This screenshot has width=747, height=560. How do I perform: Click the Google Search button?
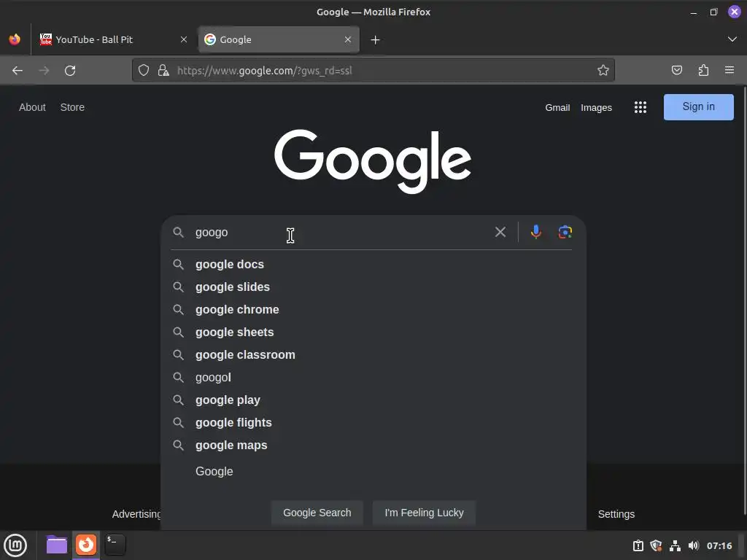click(317, 513)
